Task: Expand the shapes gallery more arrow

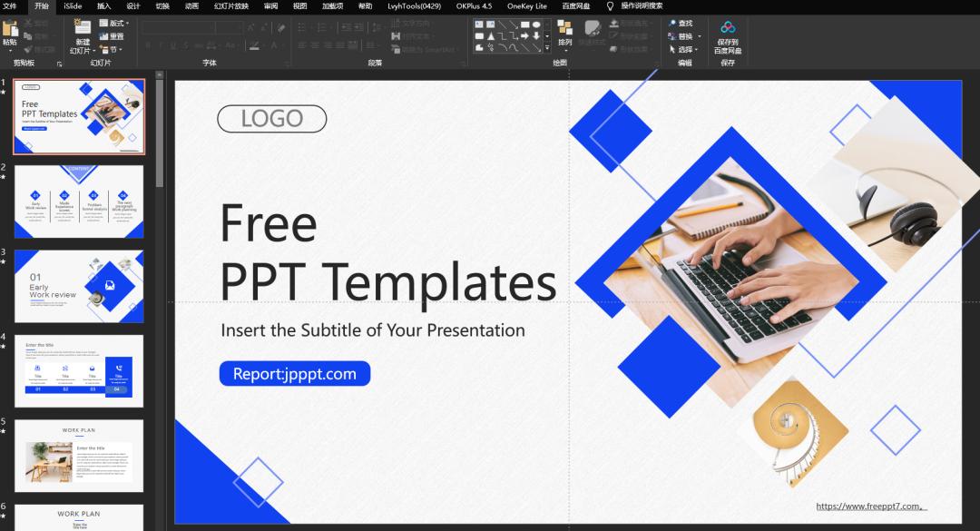Action: (x=547, y=46)
